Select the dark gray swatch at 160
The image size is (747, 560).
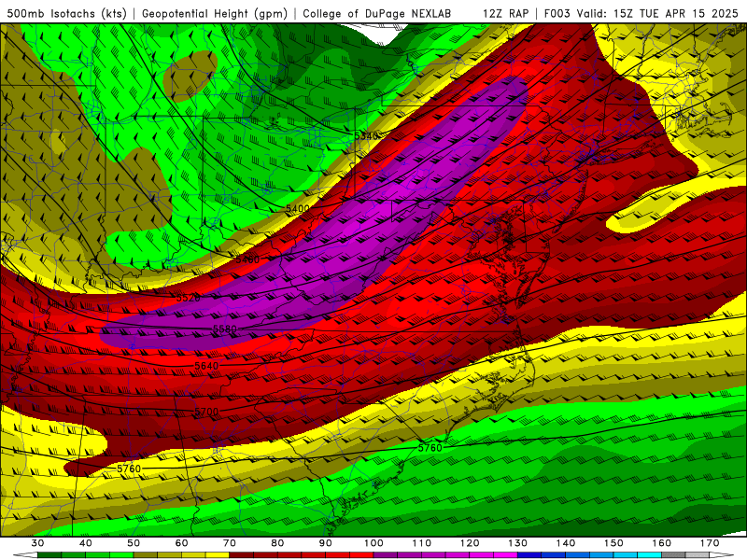pyautogui.click(x=673, y=554)
